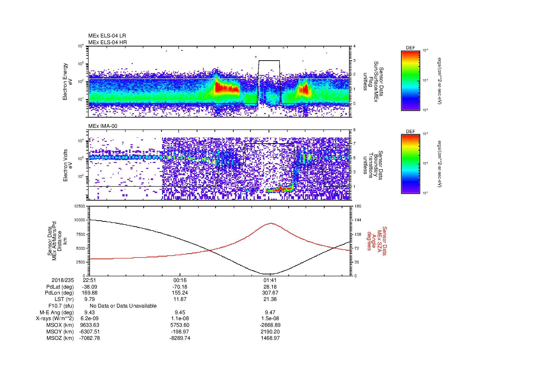This screenshot has width=555, height=392.
Task: Click the MSOX (km) row label
Action: pos(60,325)
